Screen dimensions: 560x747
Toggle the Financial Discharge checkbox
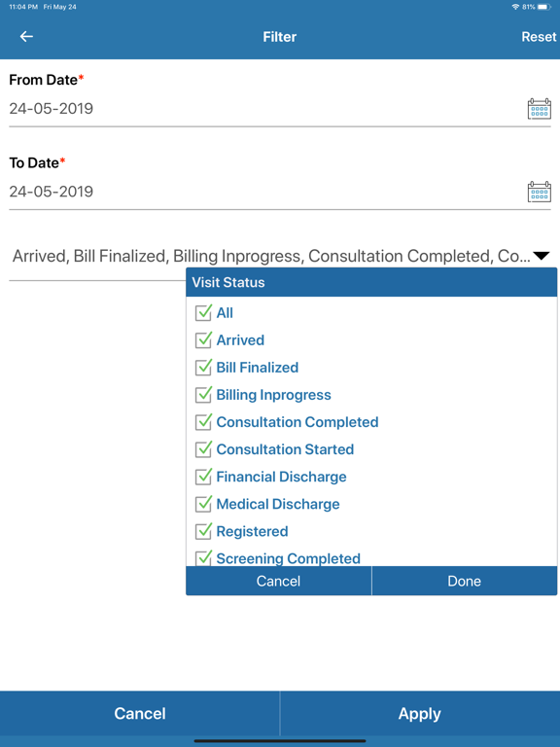click(203, 477)
